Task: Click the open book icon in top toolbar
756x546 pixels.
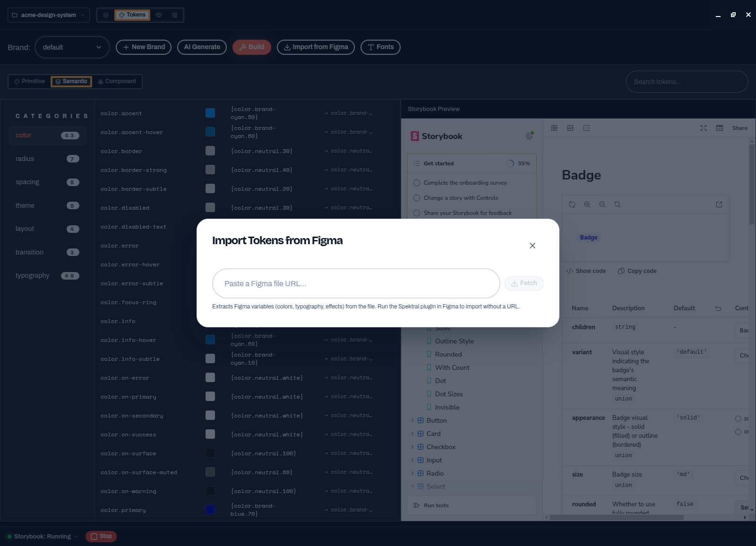Action: 159,15
